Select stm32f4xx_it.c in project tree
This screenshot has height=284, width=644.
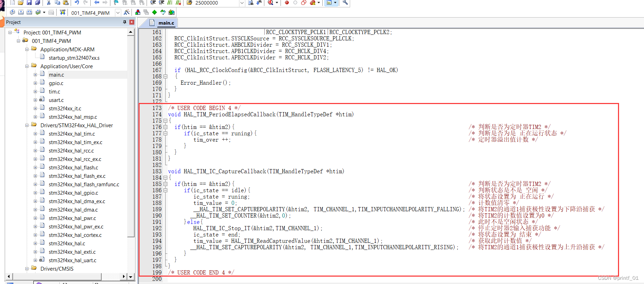click(65, 109)
